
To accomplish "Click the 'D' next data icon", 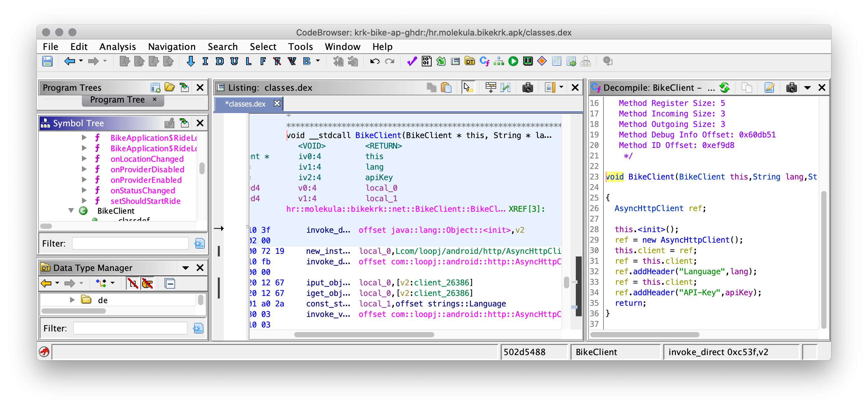I will 220,61.
